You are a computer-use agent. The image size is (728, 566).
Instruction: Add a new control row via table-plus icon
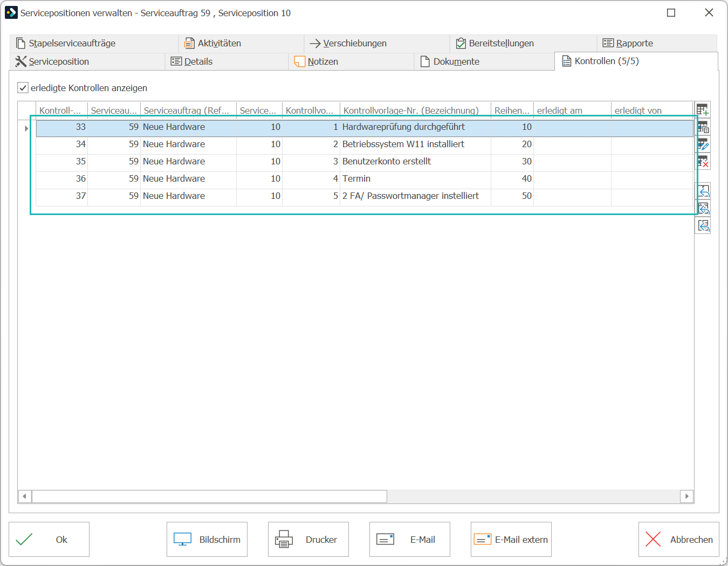tap(703, 110)
